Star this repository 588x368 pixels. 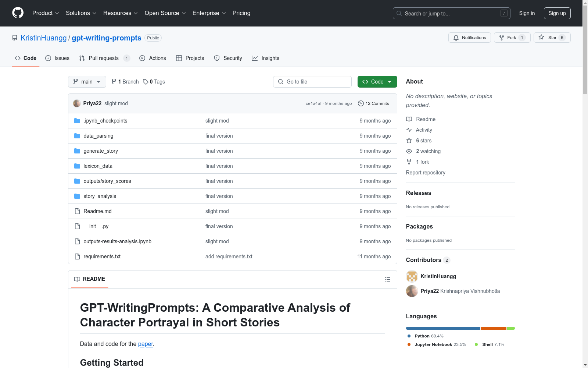pyautogui.click(x=552, y=38)
